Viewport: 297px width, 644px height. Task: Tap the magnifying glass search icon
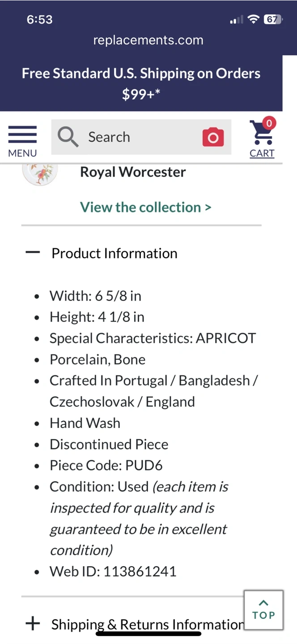click(68, 137)
